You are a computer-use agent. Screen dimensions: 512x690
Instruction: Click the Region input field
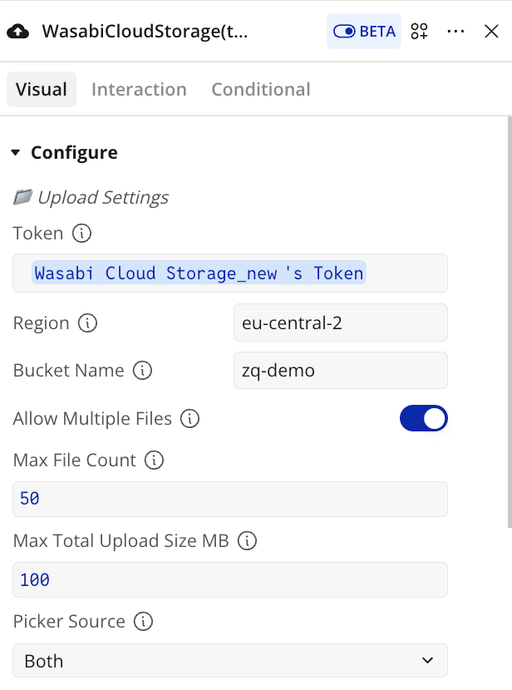pos(340,323)
